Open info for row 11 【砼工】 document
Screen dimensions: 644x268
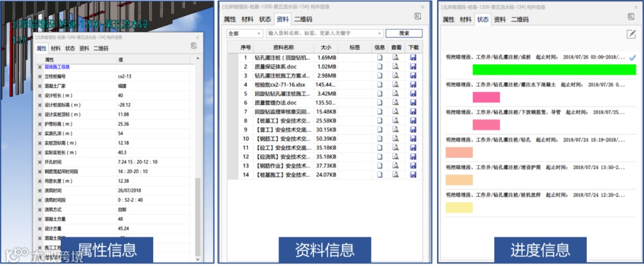coord(379,147)
